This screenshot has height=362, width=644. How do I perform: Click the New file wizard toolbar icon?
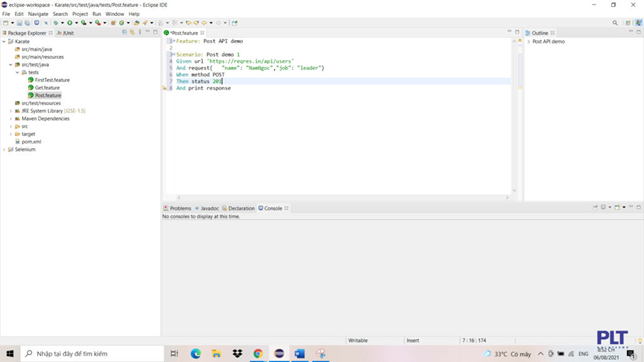coord(6,23)
